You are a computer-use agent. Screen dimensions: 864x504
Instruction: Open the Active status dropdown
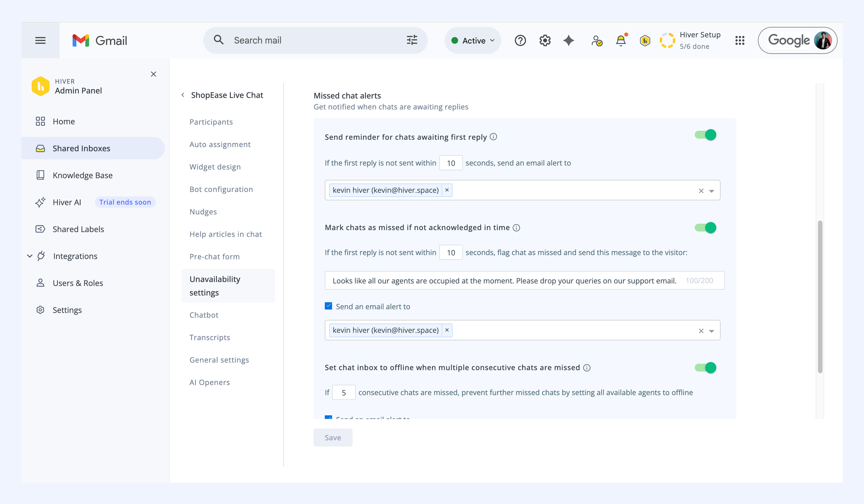tap(473, 40)
